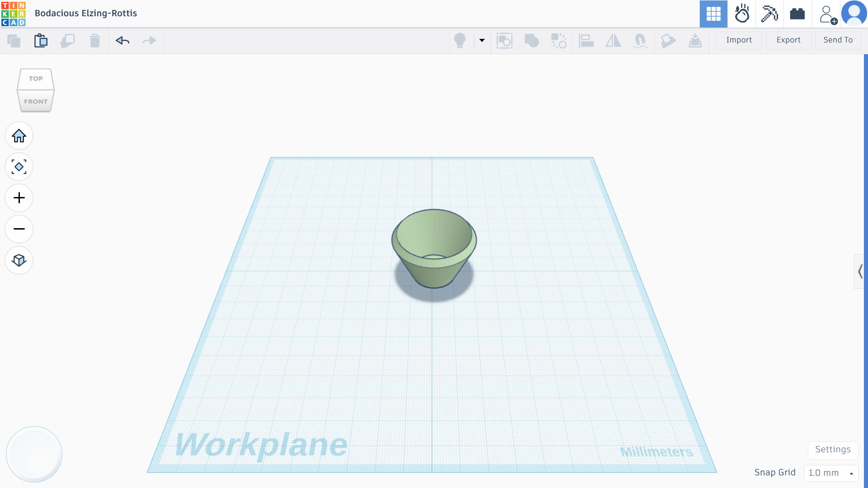Click the Home view icon
Screen dimensions: 868x488
(x=19, y=136)
